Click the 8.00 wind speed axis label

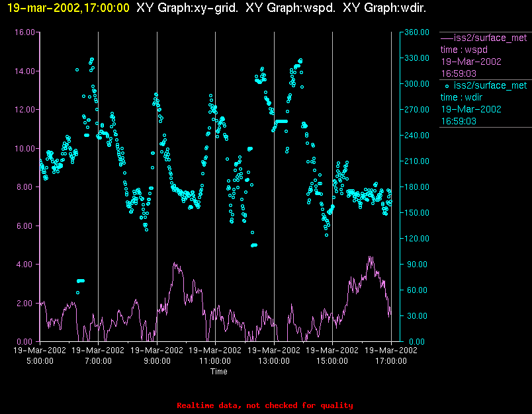[x=26, y=186]
